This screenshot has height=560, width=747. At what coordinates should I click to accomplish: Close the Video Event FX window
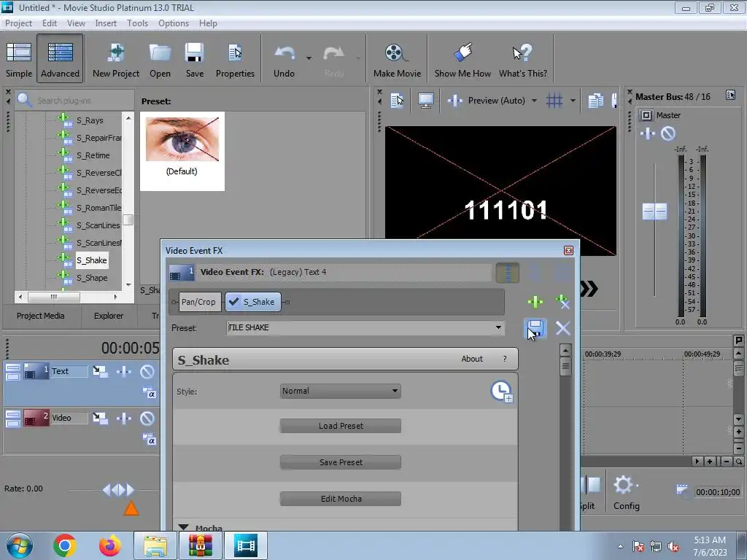pos(568,251)
